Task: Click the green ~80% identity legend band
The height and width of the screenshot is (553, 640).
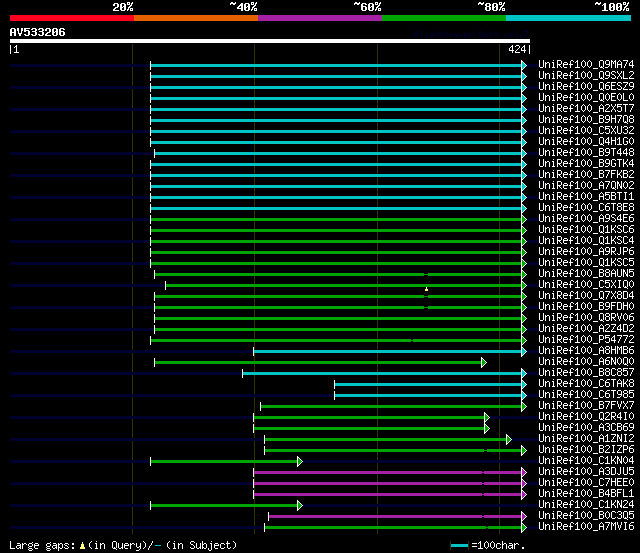Action: tap(444, 18)
